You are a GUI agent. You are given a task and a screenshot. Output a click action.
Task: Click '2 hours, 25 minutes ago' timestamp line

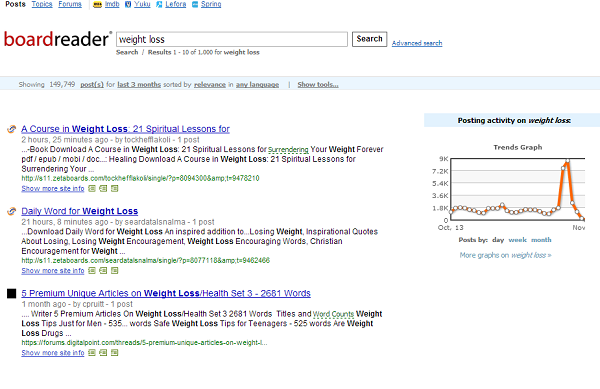(110, 140)
